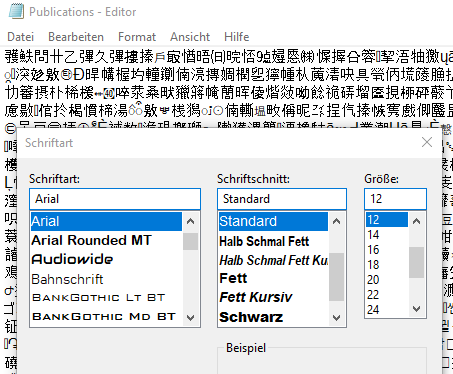Focus the Größe input field
The width and height of the screenshot is (453, 374).
coord(395,199)
